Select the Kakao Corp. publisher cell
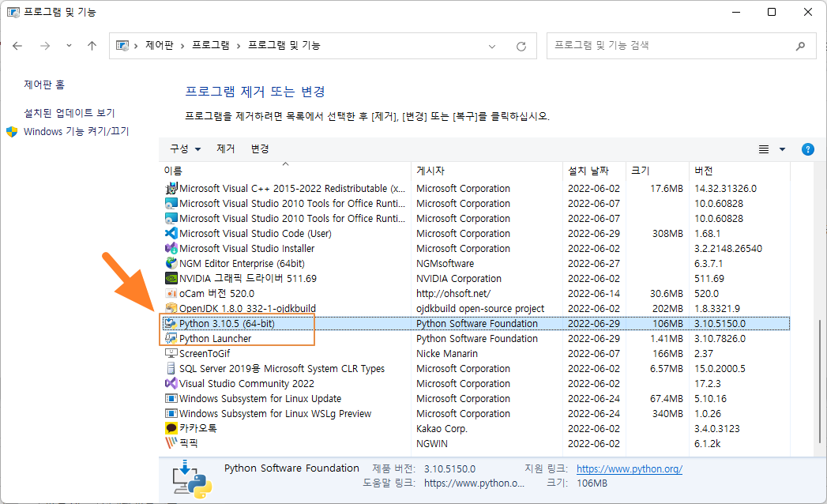 (x=442, y=428)
